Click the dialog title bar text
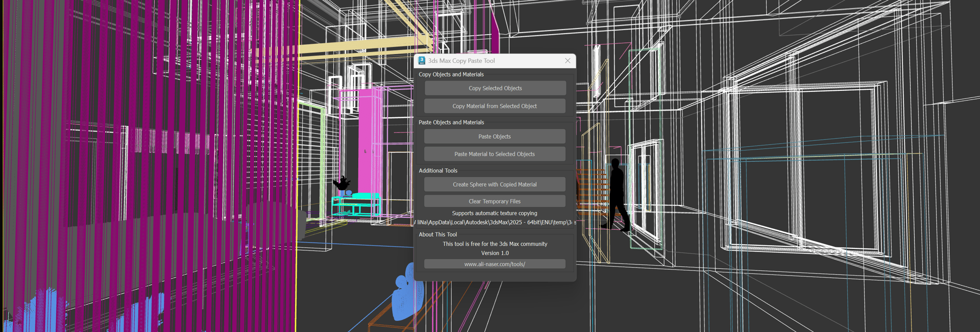Viewport: 980px width, 332px height. (461, 61)
